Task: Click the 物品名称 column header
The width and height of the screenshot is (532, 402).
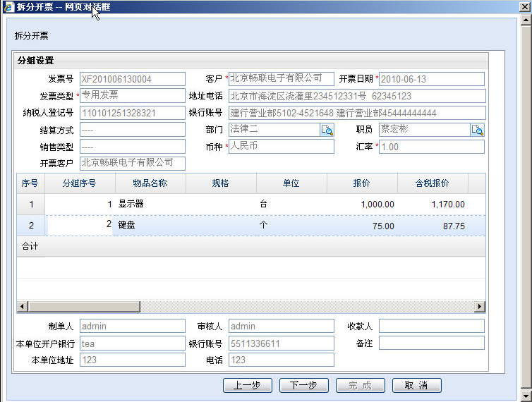Action: click(x=150, y=183)
